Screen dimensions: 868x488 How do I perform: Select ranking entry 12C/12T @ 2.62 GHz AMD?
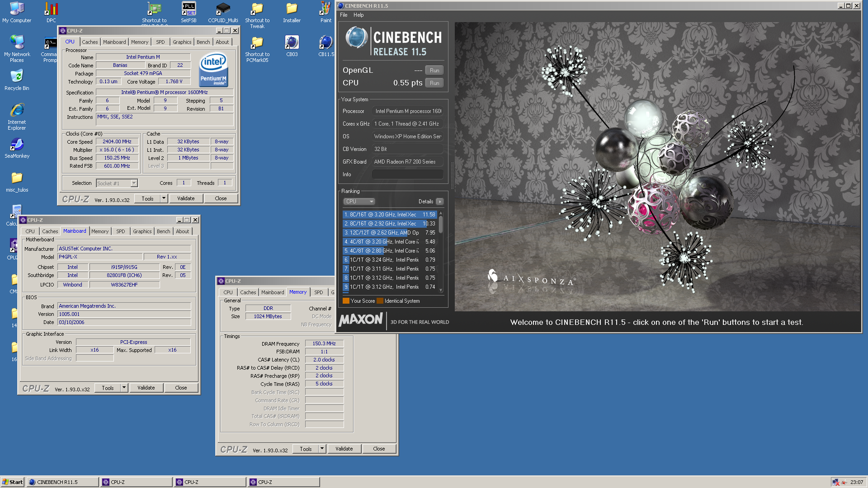click(x=390, y=233)
